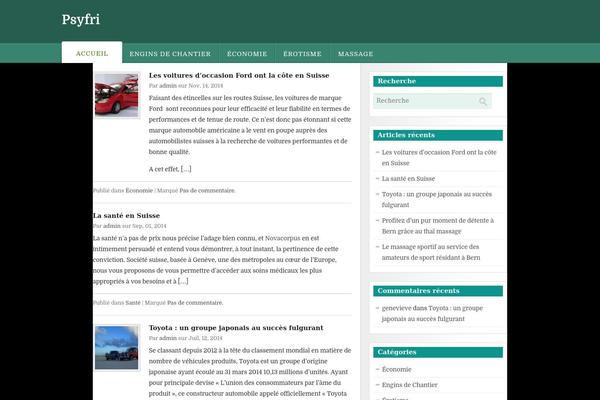This screenshot has height=400, width=600.
Task: Click the search magnifier icon
Action: pos(483,101)
